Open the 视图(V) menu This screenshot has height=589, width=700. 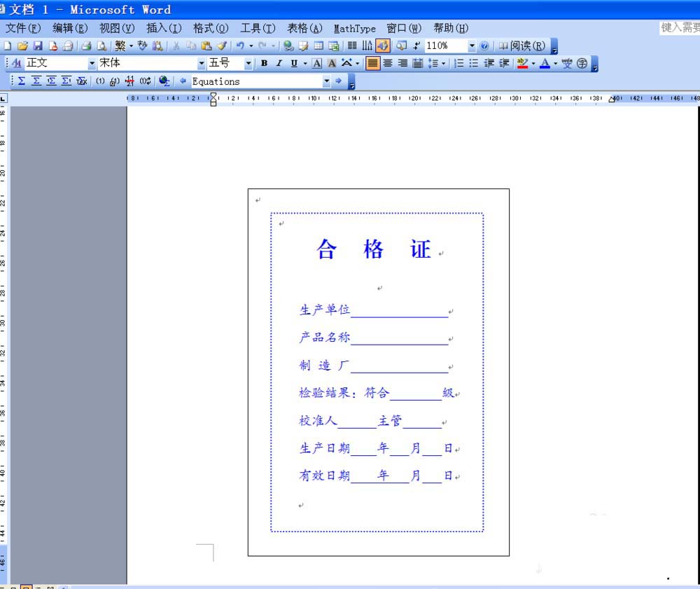tap(117, 29)
